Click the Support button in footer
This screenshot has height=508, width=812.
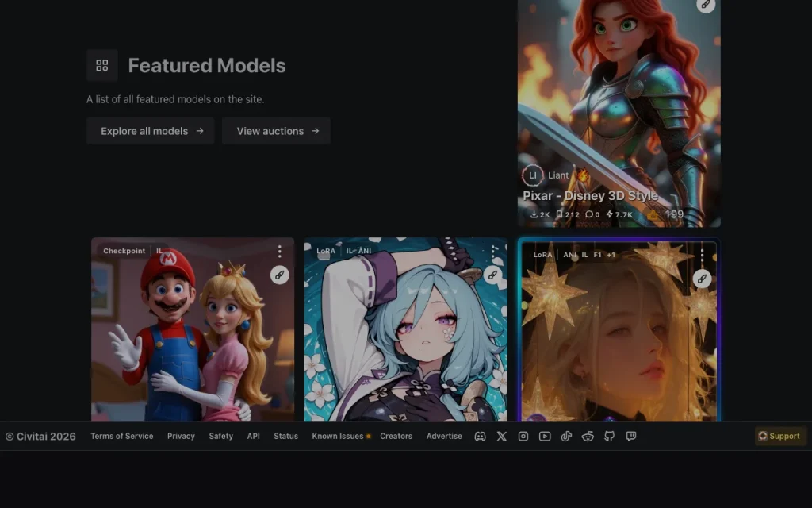[x=780, y=437]
